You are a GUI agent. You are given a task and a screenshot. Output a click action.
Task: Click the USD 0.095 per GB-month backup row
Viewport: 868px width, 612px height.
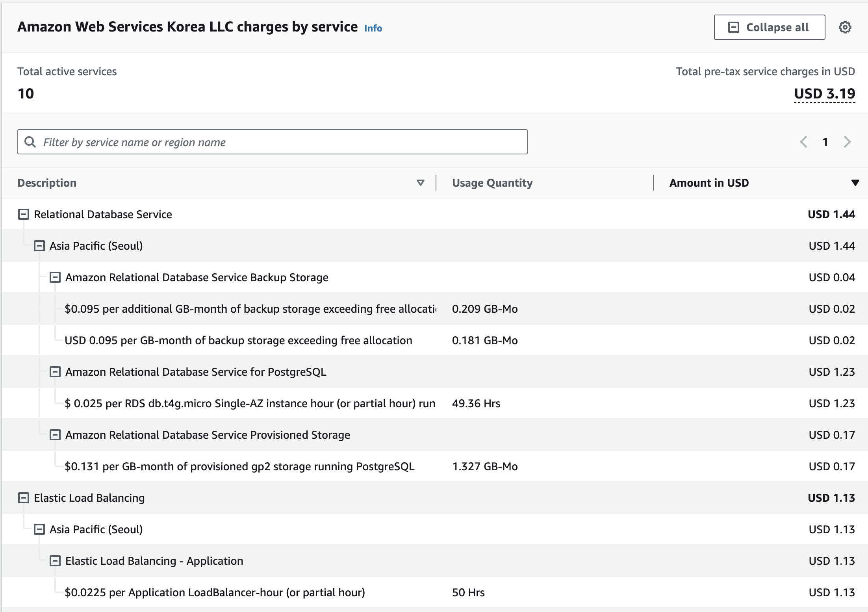435,340
